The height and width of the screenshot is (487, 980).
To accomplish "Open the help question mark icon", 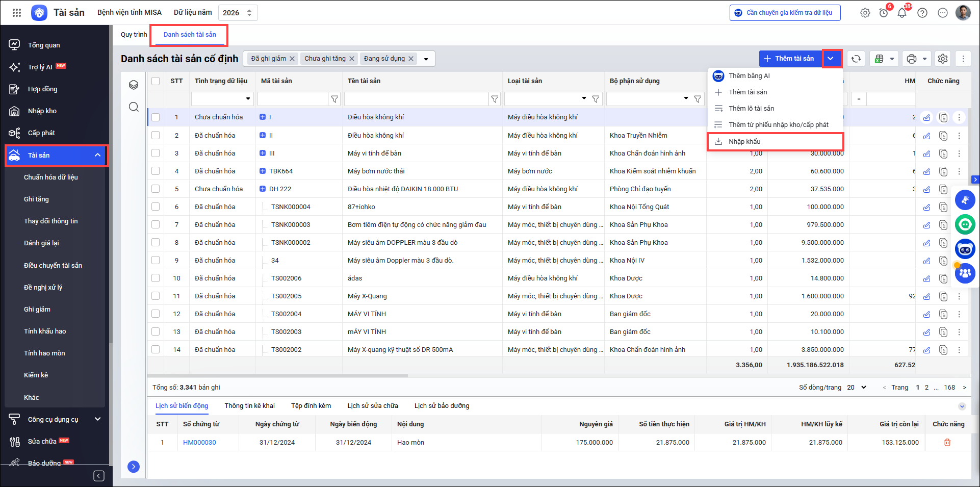I will [922, 13].
